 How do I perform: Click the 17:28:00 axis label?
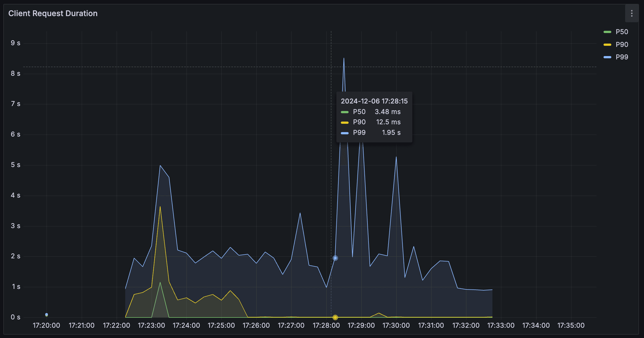click(x=326, y=325)
